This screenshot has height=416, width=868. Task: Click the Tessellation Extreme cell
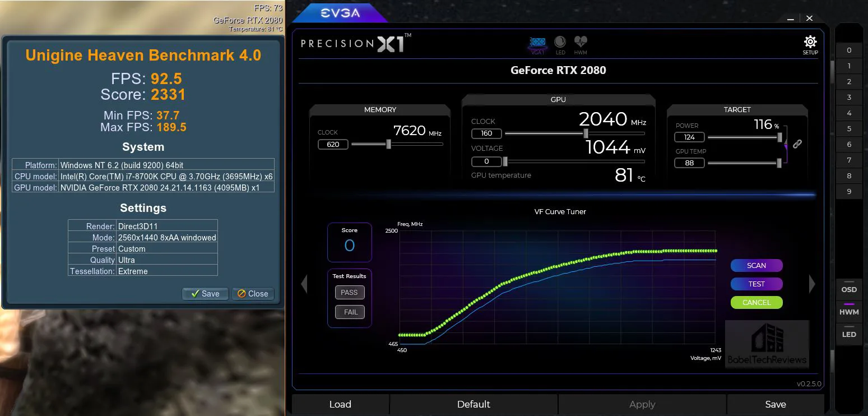167,271
